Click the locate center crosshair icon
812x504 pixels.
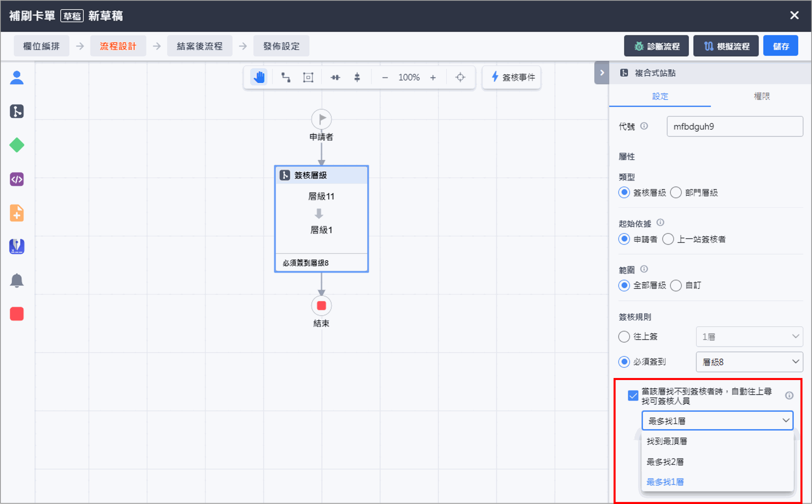click(x=460, y=77)
